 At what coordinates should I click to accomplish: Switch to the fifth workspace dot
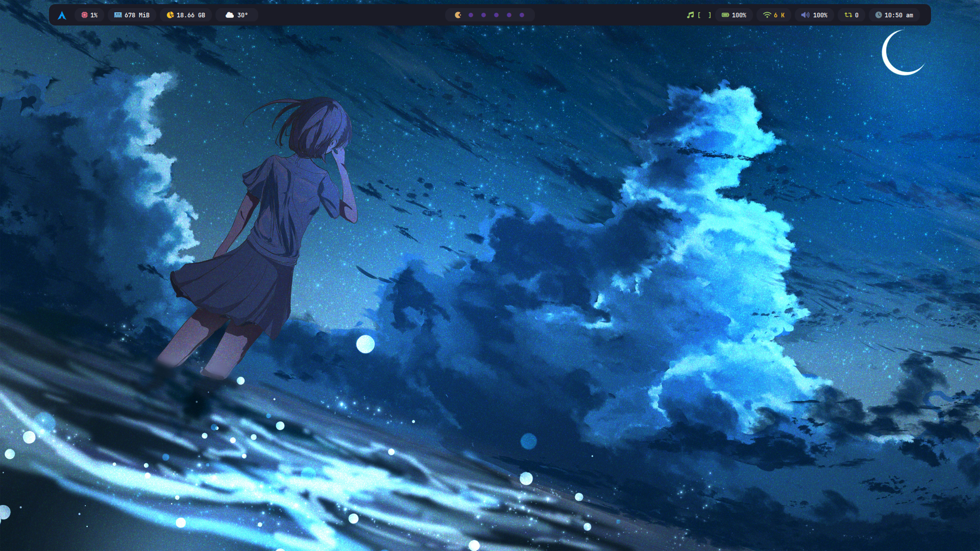pos(509,15)
